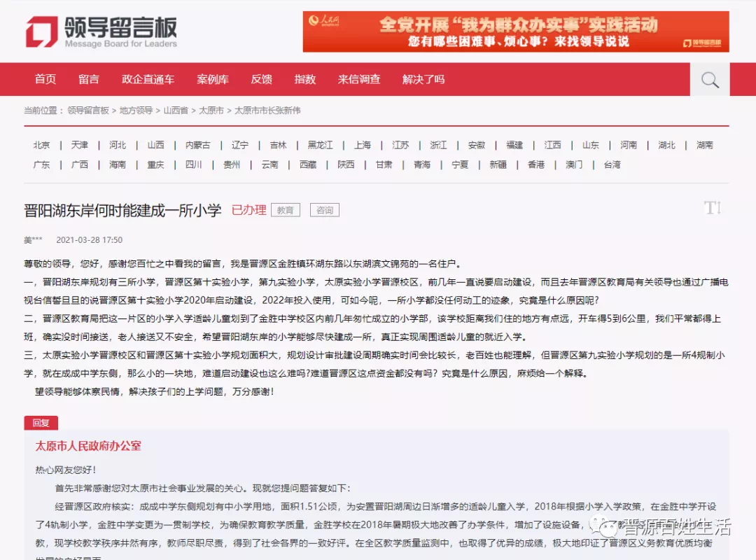Viewport: 756px width, 560px height.
Task: Click the 解决了吗 navigation item
Action: tap(423, 79)
